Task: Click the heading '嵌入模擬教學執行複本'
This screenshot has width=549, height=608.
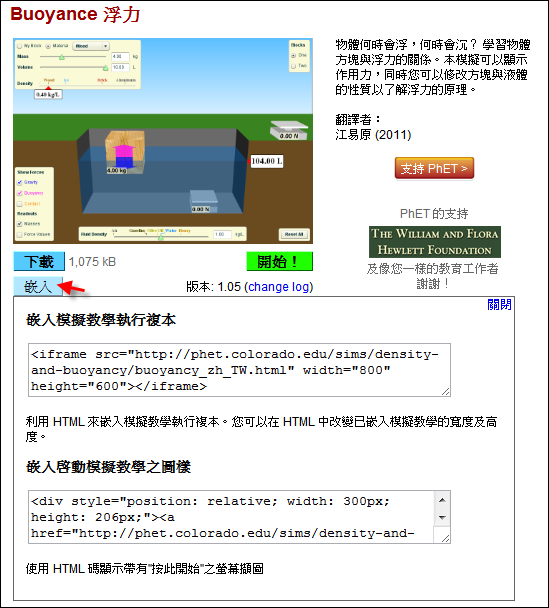Action: click(101, 320)
